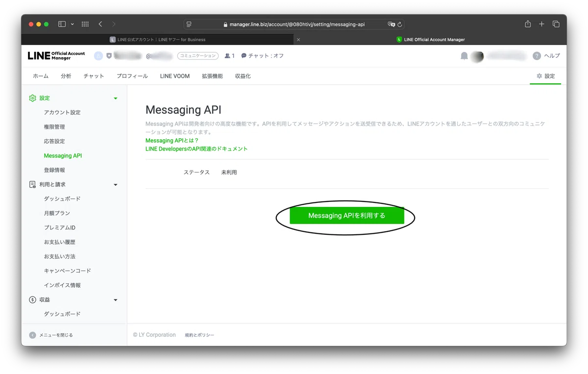The height and width of the screenshot is (374, 588).
Task: Reload the page with the refresh icon
Action: pyautogui.click(x=400, y=24)
